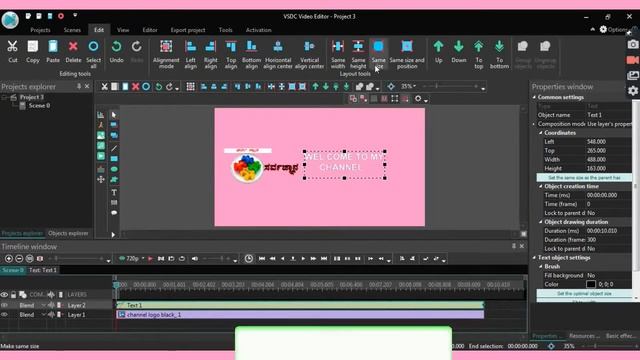Open the Options settings button
The height and width of the screenshot is (360, 640).
pos(613,29)
